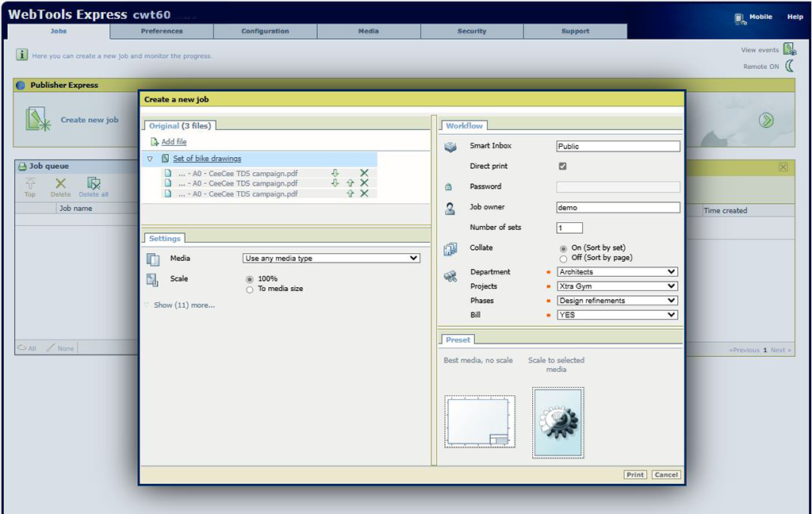Click the Remote ON moon icon
812x514 pixels.
[790, 66]
